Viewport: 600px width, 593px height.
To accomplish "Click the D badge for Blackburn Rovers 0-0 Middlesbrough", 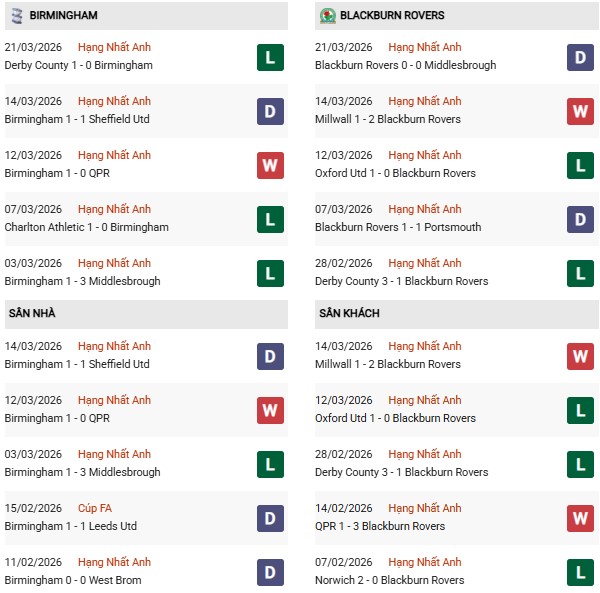I will (x=580, y=57).
